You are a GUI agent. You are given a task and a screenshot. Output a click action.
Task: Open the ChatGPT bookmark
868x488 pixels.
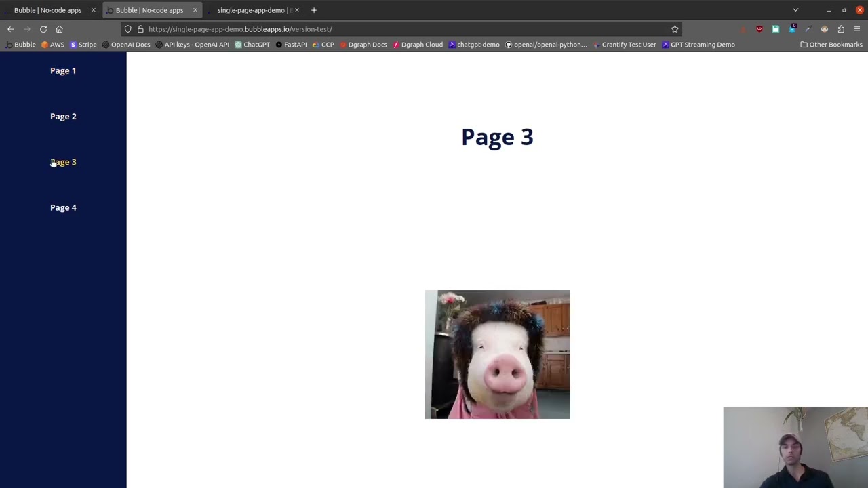(x=252, y=45)
